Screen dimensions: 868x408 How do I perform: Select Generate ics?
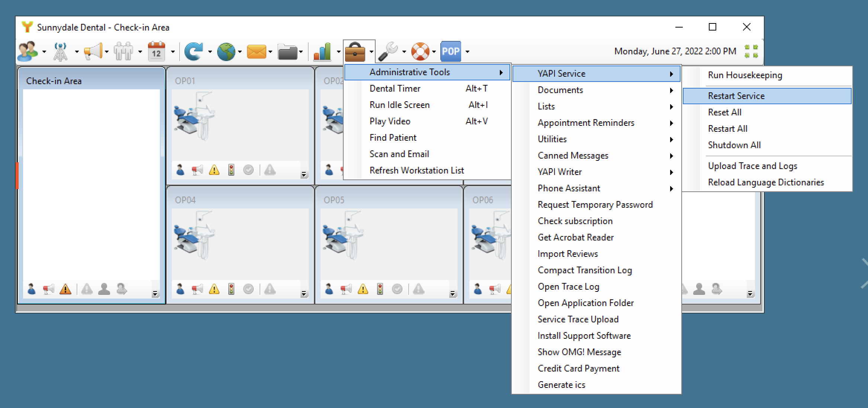click(x=597, y=385)
